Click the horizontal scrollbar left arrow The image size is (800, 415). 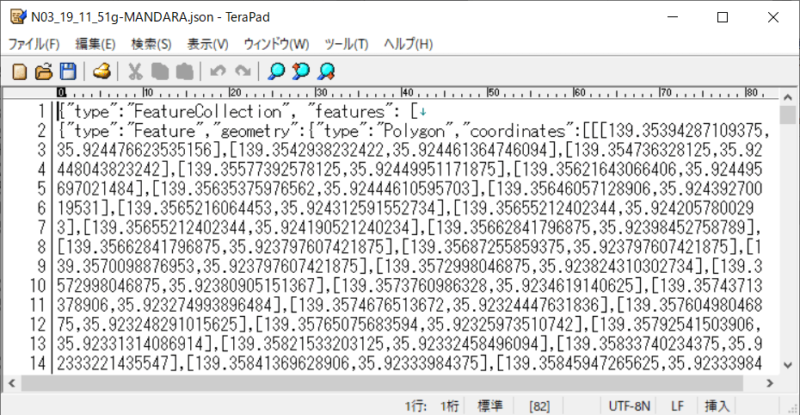click(x=12, y=382)
